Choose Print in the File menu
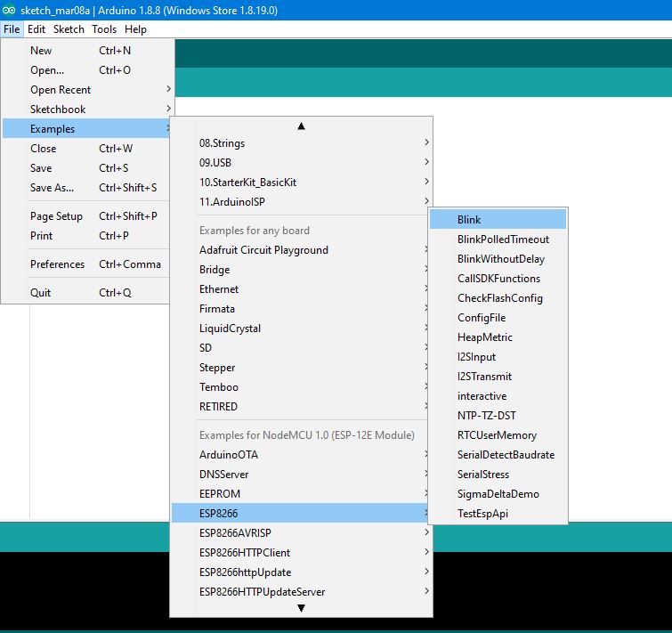This screenshot has height=633, width=672. pos(87,236)
